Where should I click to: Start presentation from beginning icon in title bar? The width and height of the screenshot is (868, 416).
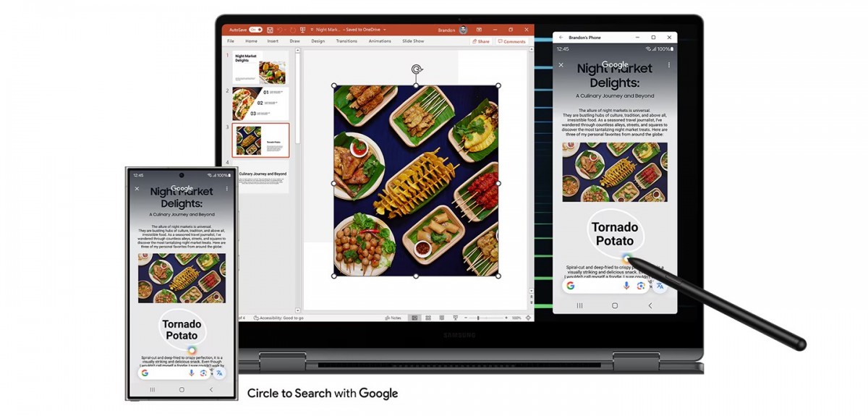coord(302,30)
